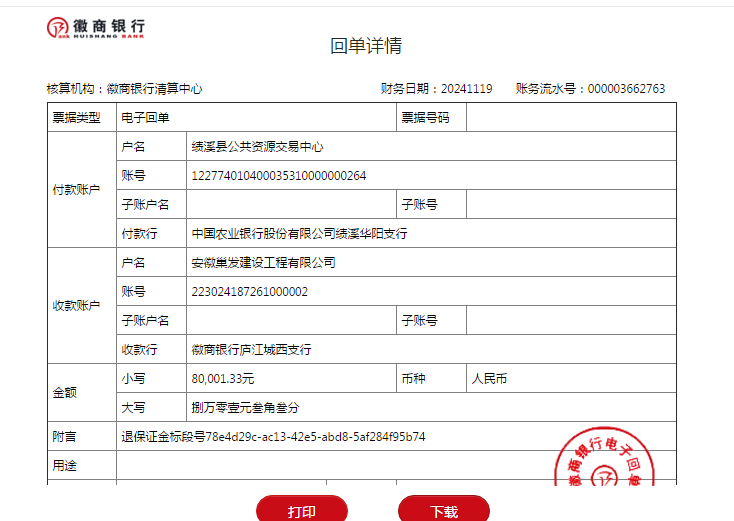Click the amount 80,001.33元
The height and width of the screenshot is (521, 734).
pos(223,379)
